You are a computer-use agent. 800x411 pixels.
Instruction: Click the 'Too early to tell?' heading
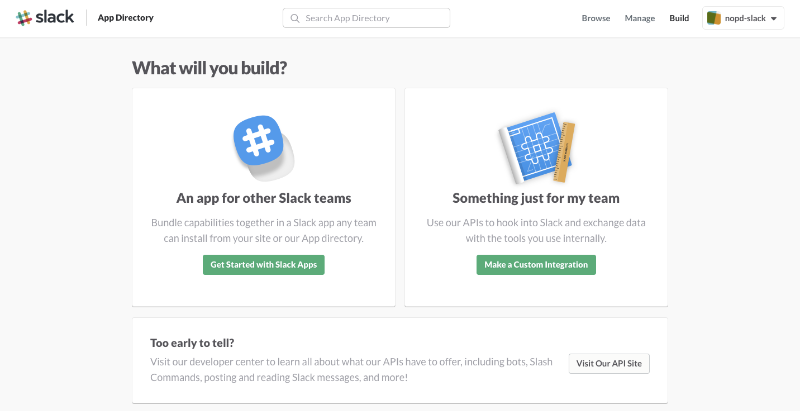192,343
